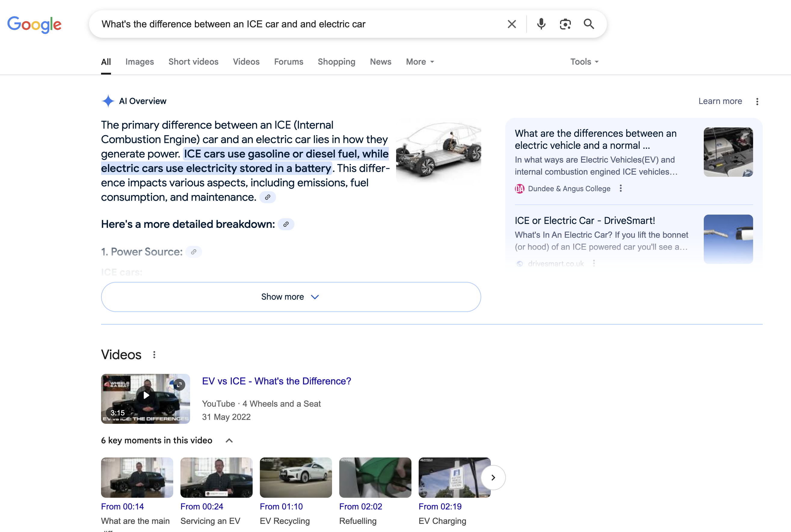This screenshot has height=532, width=791.
Task: Click the highlighted ICE cars use gasoline text
Action: point(245,161)
